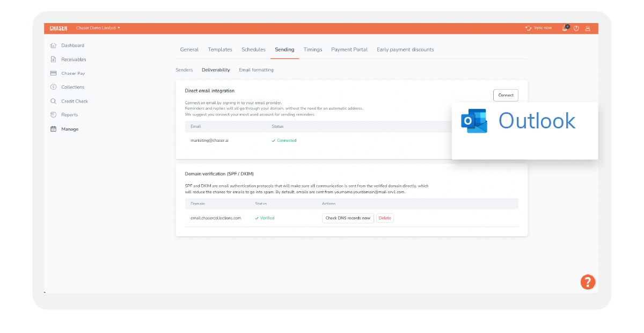Click the Connect button
Viewport: 644px width, 333px height.
(506, 95)
